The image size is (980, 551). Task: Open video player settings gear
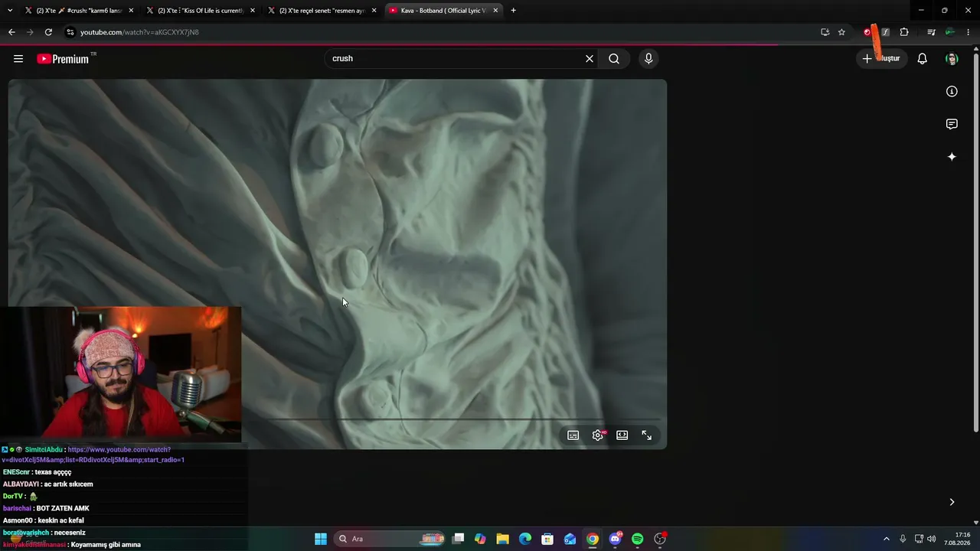coord(598,435)
